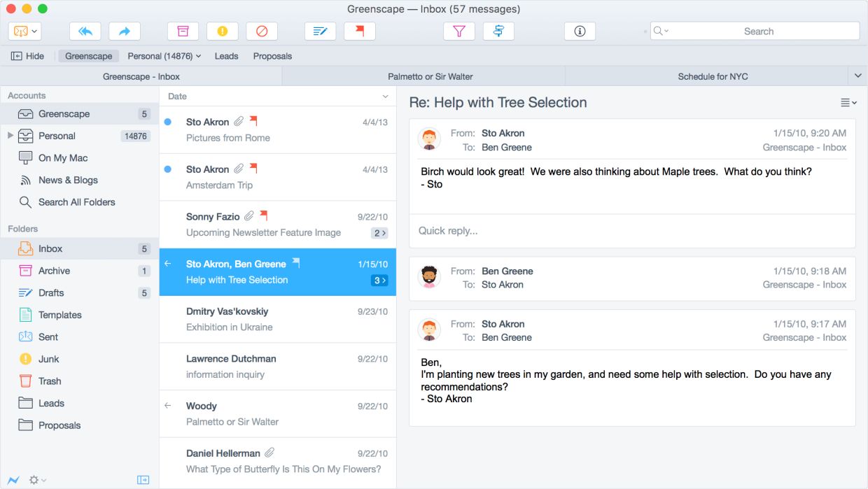
Task: Expand the Personal account disclosure triangle
Action: coord(10,136)
